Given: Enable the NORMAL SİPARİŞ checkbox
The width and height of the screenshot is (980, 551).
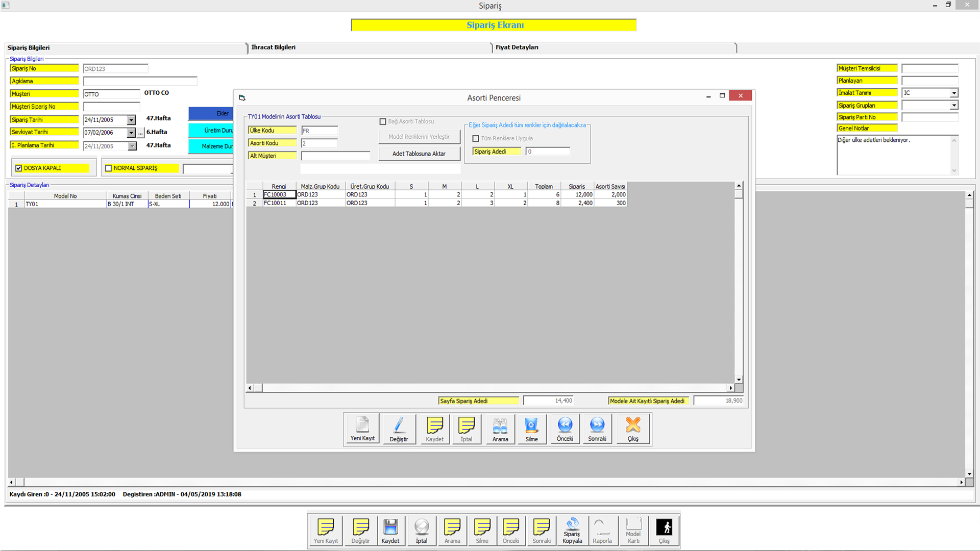Looking at the screenshot, I should [108, 168].
